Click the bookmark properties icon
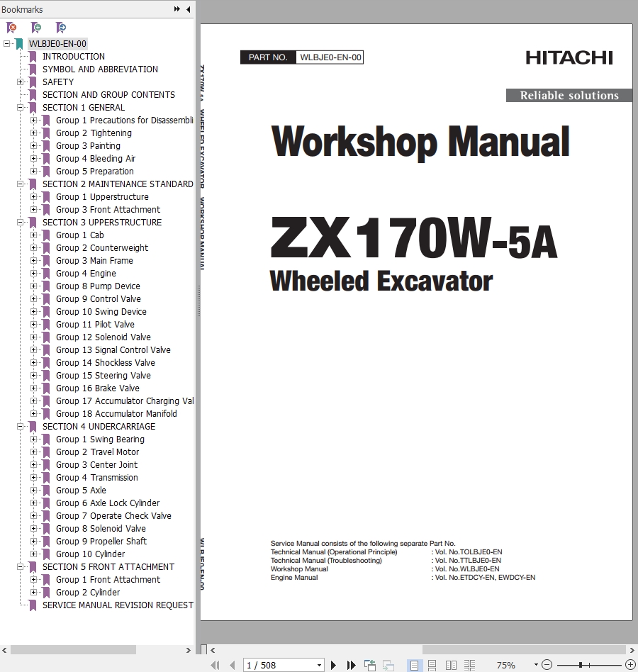Screen dimensions: 638x672 pos(61,28)
